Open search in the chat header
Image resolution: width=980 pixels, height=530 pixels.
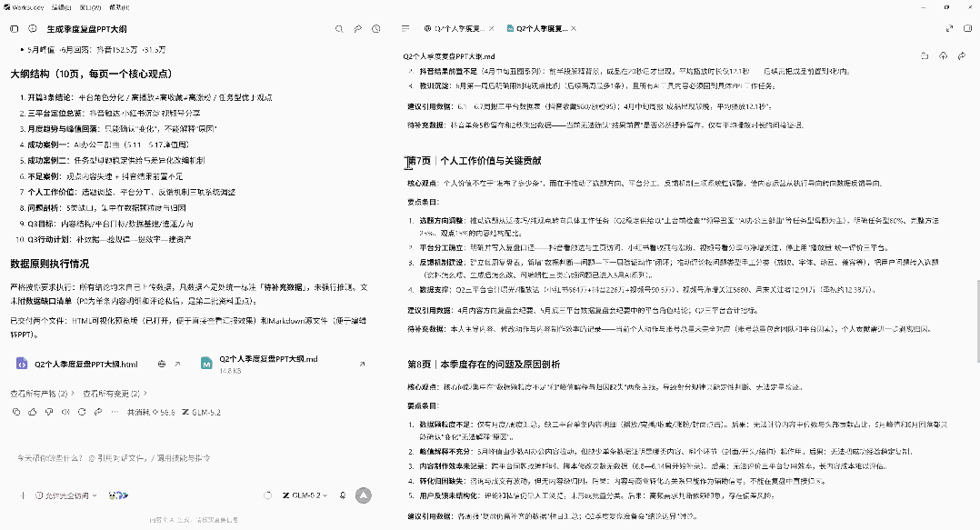coord(339,29)
